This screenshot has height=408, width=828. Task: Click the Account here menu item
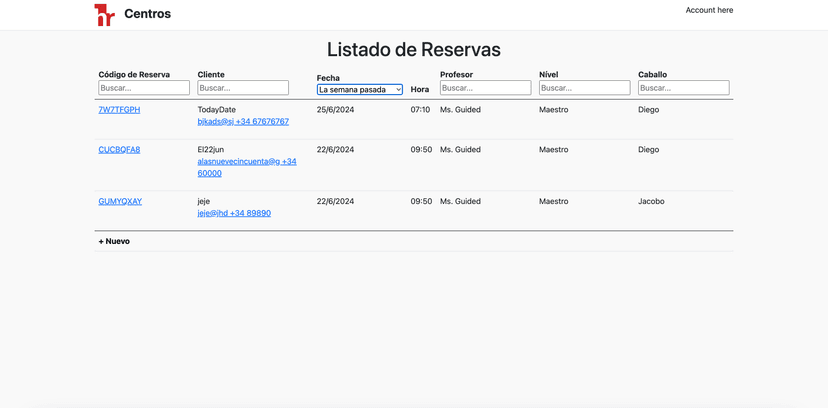click(x=708, y=10)
